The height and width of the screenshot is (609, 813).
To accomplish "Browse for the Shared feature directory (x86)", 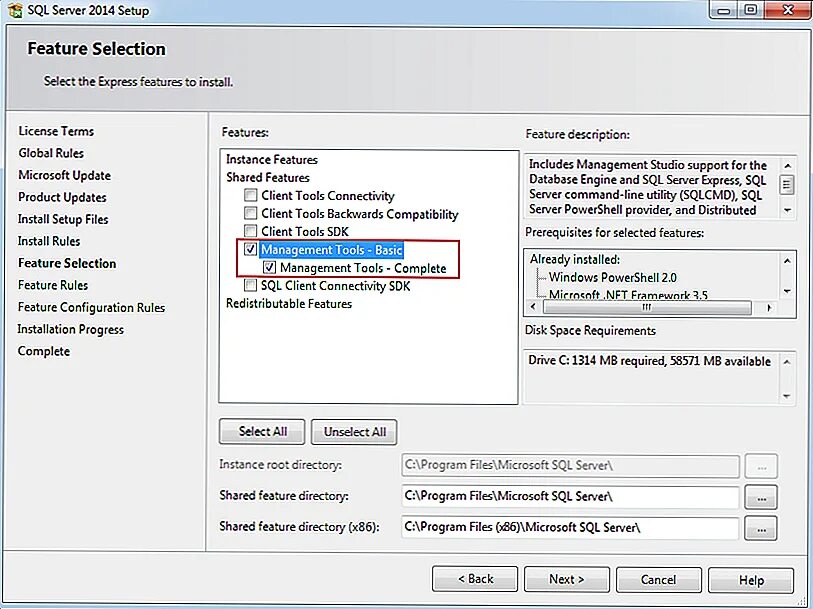I will point(761,529).
